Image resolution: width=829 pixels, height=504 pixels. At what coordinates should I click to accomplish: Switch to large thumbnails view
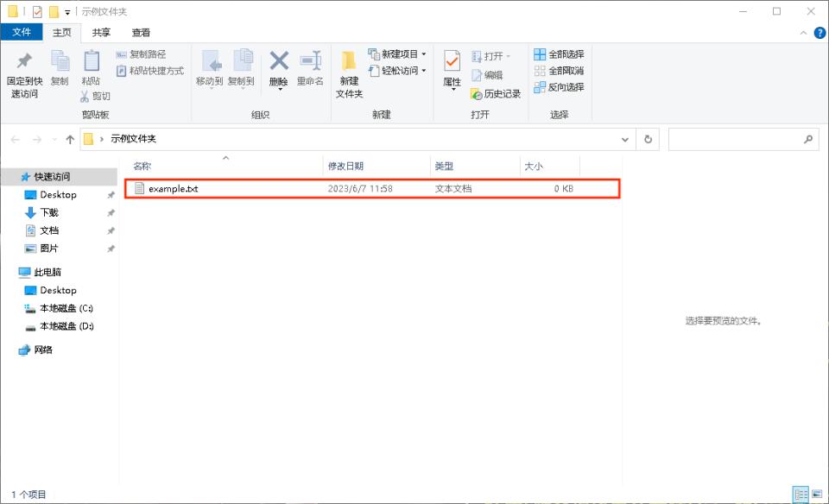pyautogui.click(x=818, y=495)
